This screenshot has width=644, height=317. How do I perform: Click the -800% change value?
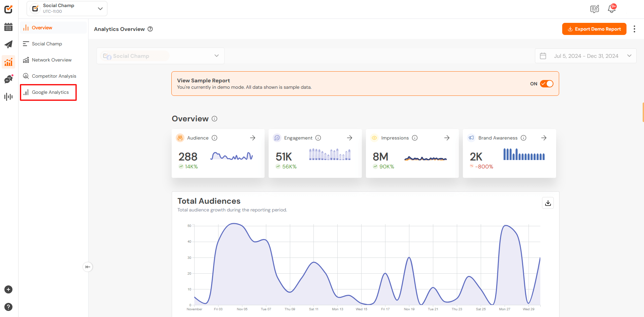(x=484, y=167)
